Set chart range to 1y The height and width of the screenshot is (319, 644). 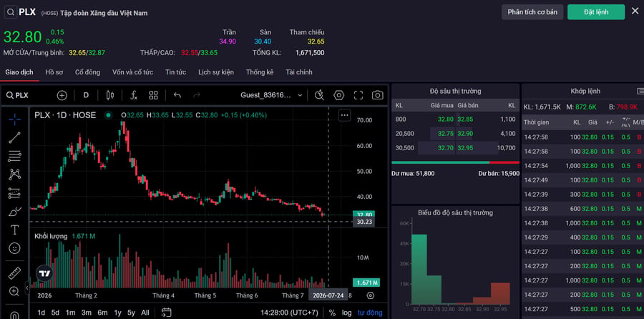[118, 313]
